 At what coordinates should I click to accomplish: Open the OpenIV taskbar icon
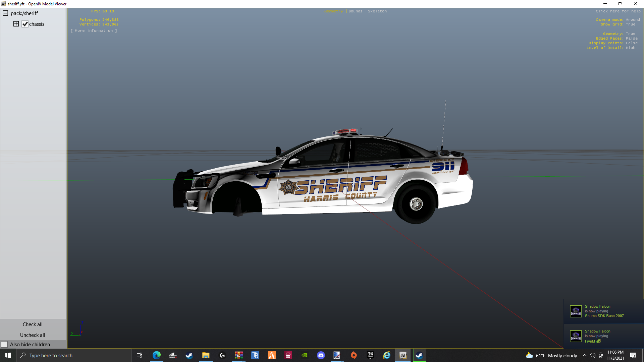pos(403,355)
